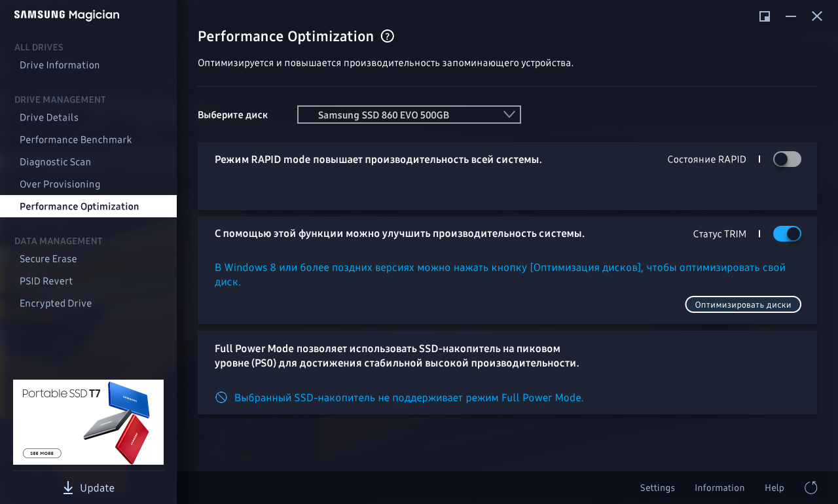Image resolution: width=838 pixels, height=504 pixels.
Task: Click the Samsung Magician logo
Action: pyautogui.click(x=67, y=15)
